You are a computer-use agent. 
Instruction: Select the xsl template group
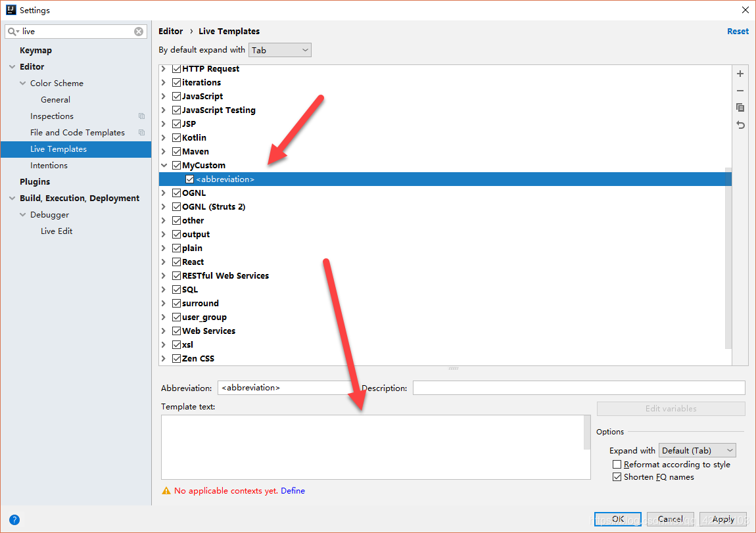pos(187,344)
